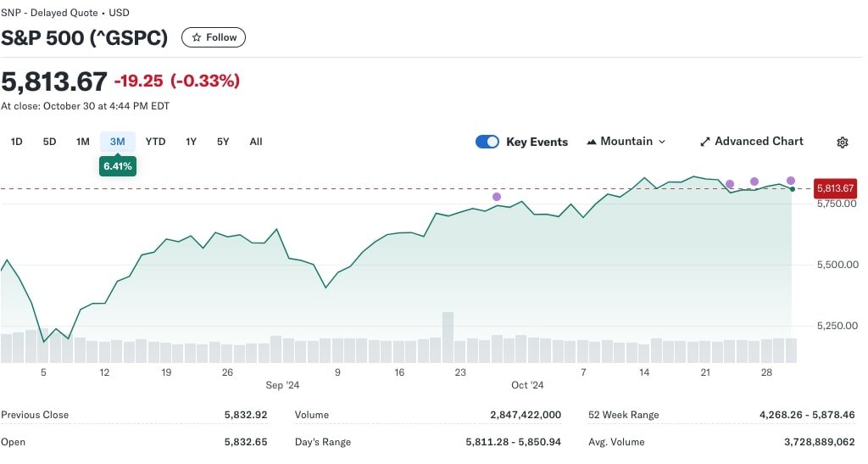Follow the S&P 500 index
The image size is (868, 464).
click(x=214, y=37)
